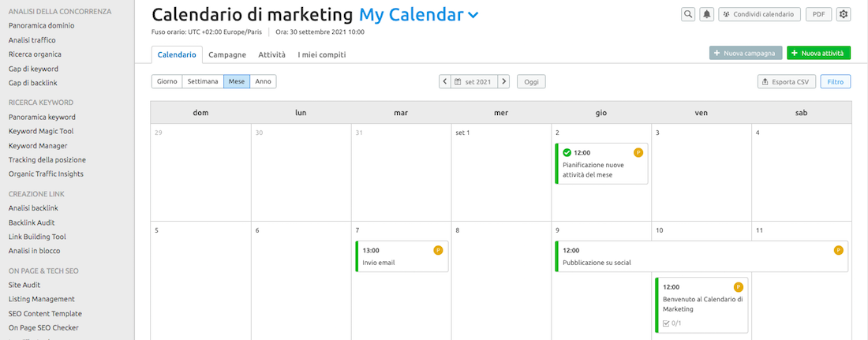Screen dimensions: 868x340
Task: Open Keyword Magic Tool in sidebar
Action: pos(41,132)
